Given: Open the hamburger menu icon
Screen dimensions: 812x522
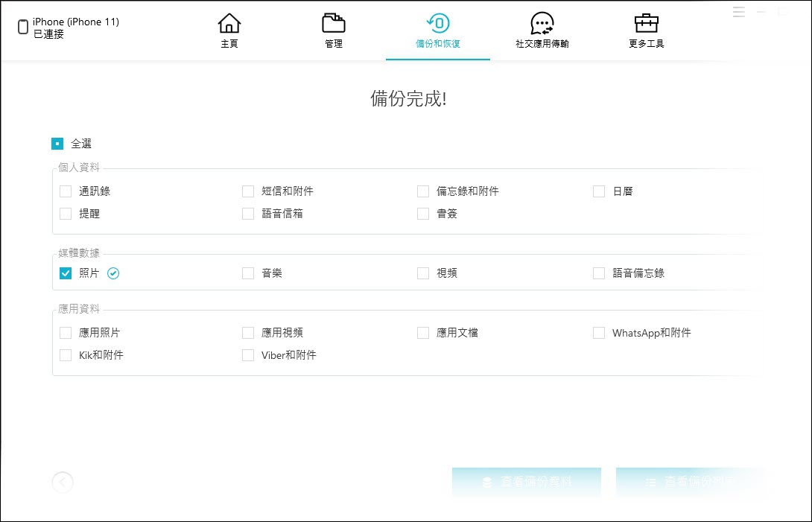Looking at the screenshot, I should (x=738, y=12).
